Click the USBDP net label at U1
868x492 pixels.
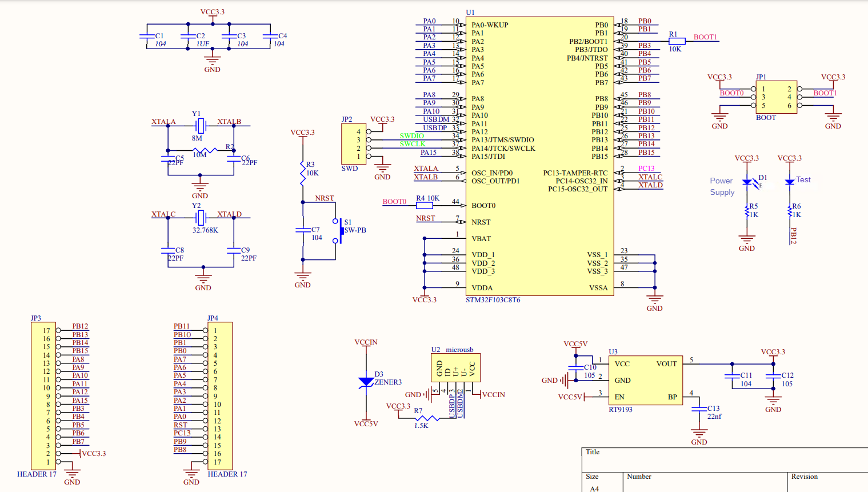tap(435, 128)
